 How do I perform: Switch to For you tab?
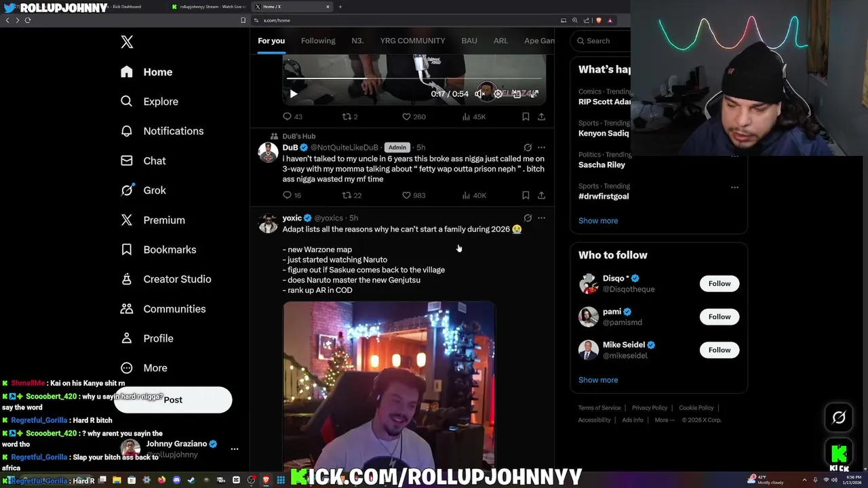tap(271, 41)
